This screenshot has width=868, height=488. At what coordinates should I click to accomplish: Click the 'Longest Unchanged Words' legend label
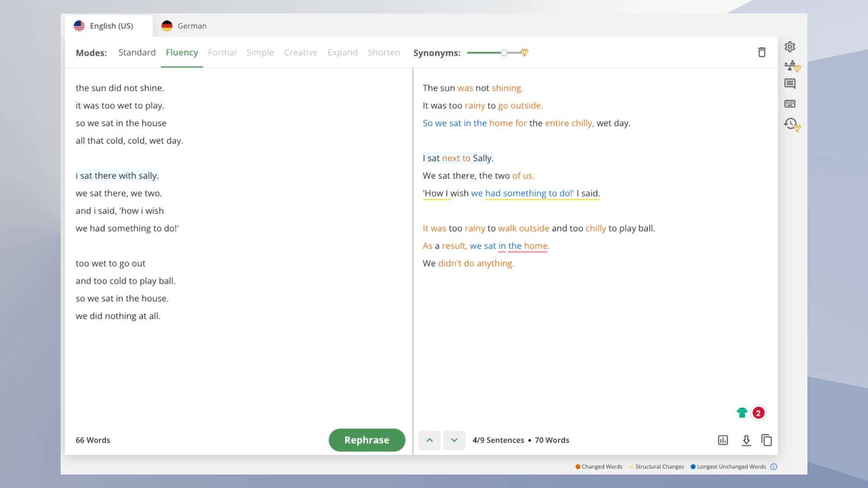click(731, 467)
